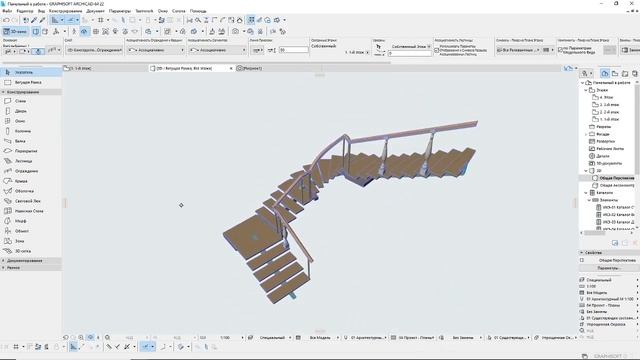Toggle checkbox 'Использовать параметры отображения'
This screenshot has height=360, width=640.
pos(436,50)
